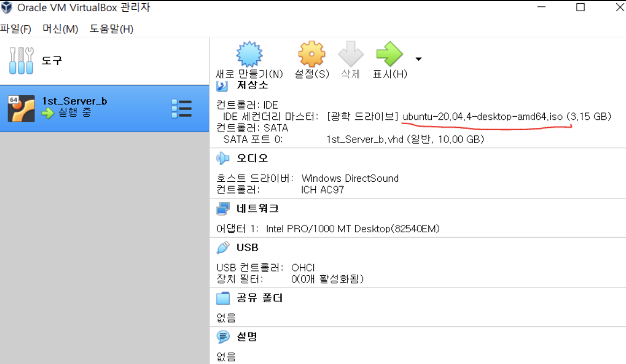Minimize the VirtualBox Manager window
The image size is (626, 364).
[541, 7]
